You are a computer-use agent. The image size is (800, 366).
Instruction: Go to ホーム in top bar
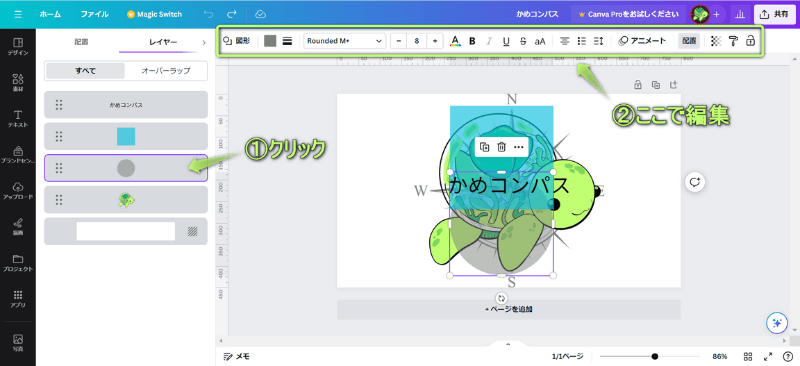pyautogui.click(x=50, y=14)
